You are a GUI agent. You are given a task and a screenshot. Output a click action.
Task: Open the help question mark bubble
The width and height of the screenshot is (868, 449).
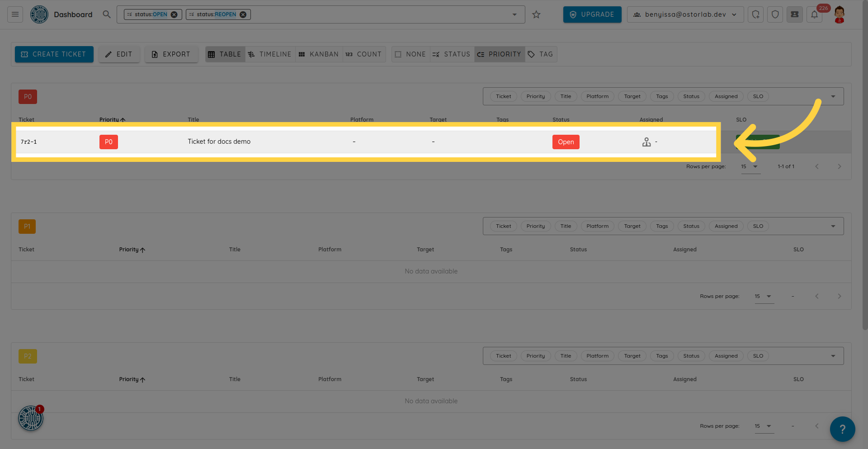click(x=842, y=429)
